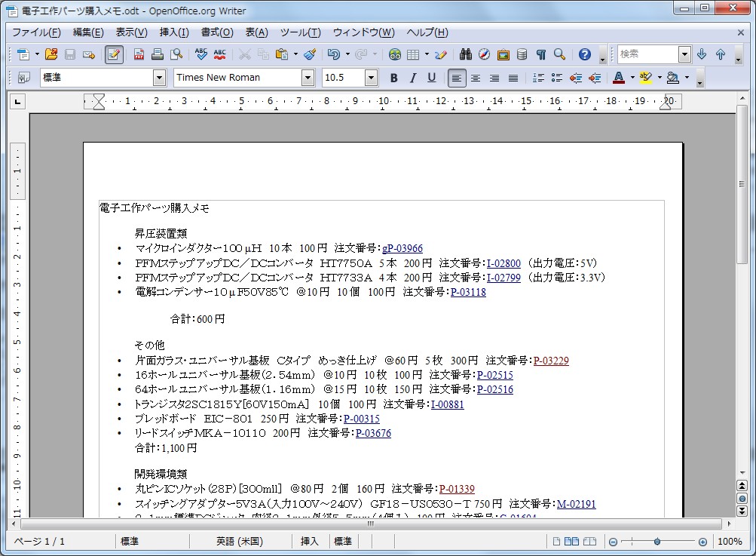Toggle Bold formatting
The width and height of the screenshot is (756, 556).
(x=394, y=78)
